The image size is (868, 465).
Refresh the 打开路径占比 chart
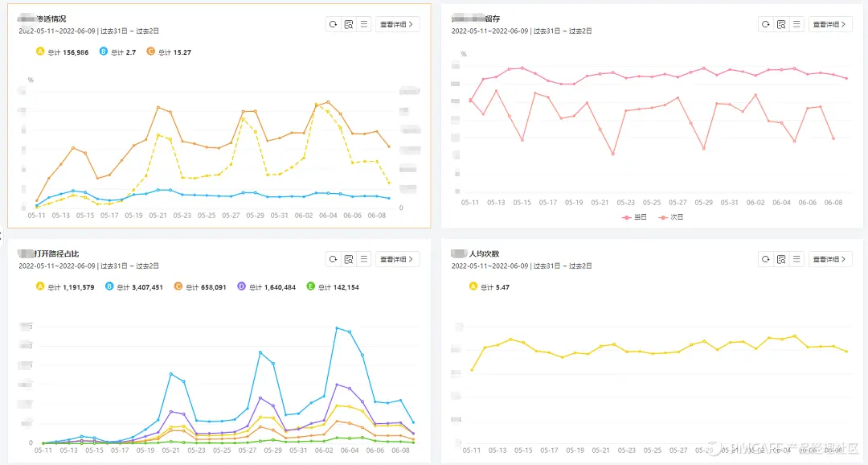tap(333, 259)
